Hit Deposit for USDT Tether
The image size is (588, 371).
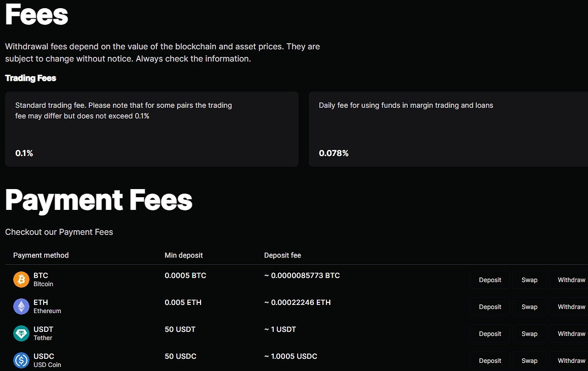pyautogui.click(x=489, y=334)
